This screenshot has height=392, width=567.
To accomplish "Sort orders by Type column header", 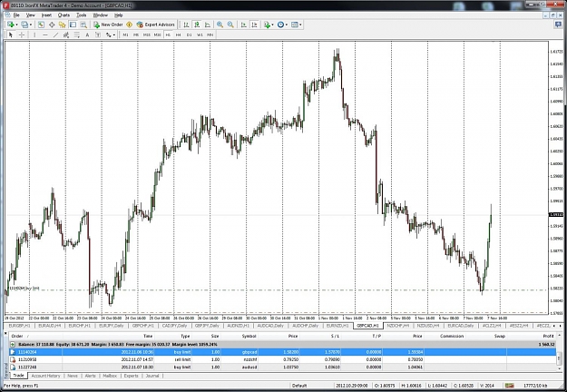I will coord(185,336).
